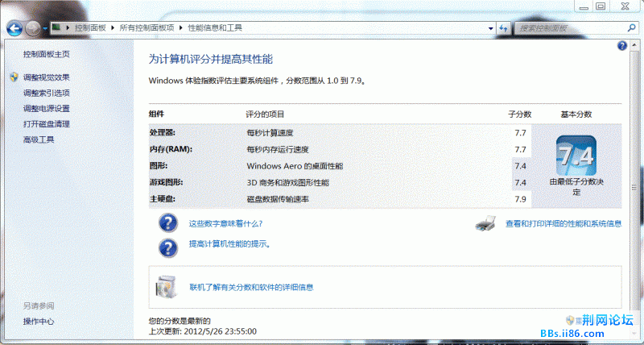The height and width of the screenshot is (345, 644).
Task: Open 控制面板主页 link
Action: pyautogui.click(x=47, y=54)
